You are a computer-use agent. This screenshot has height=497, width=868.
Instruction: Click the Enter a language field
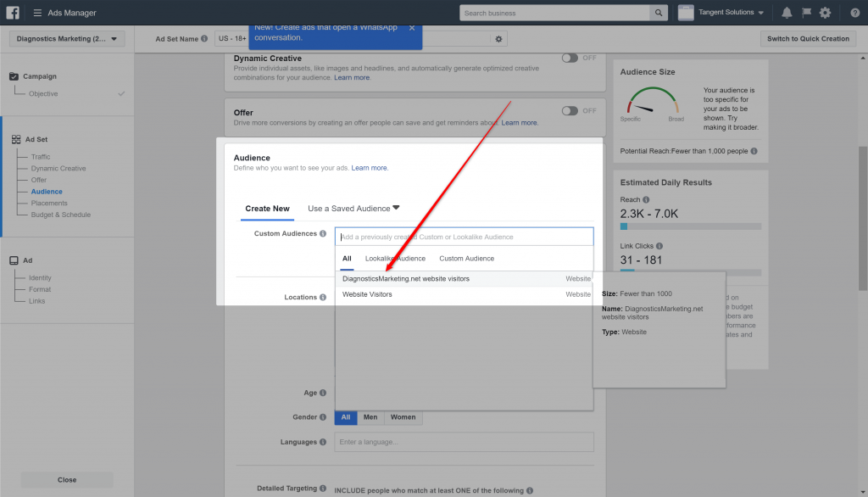464,442
